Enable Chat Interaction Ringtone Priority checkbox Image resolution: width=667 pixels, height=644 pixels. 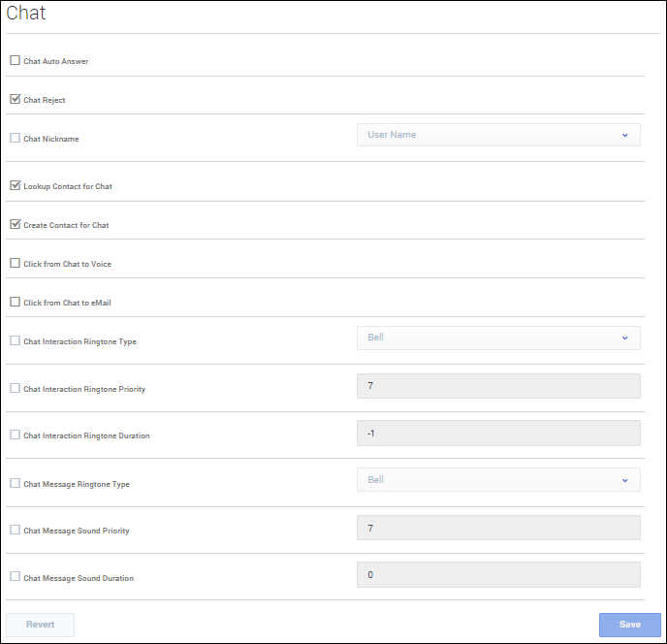(15, 388)
